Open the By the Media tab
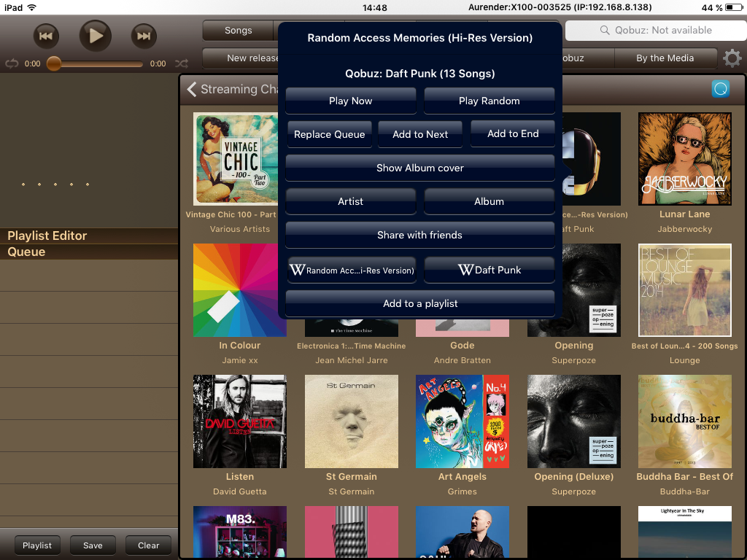The image size is (747, 560). (x=665, y=58)
